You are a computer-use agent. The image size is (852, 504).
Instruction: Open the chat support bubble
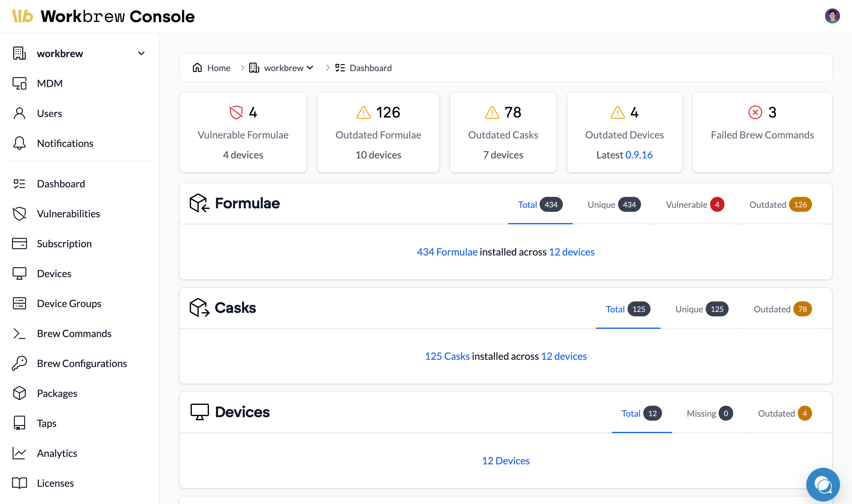pyautogui.click(x=823, y=484)
